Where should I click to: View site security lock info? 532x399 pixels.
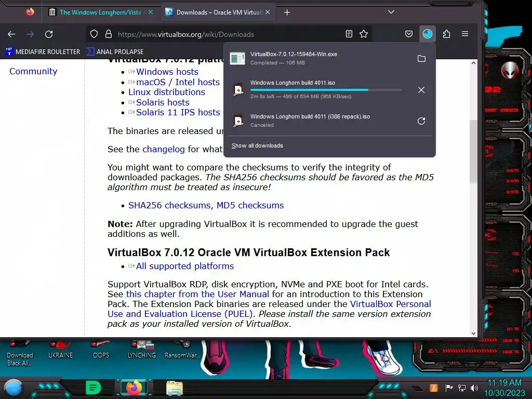pyautogui.click(x=108, y=34)
